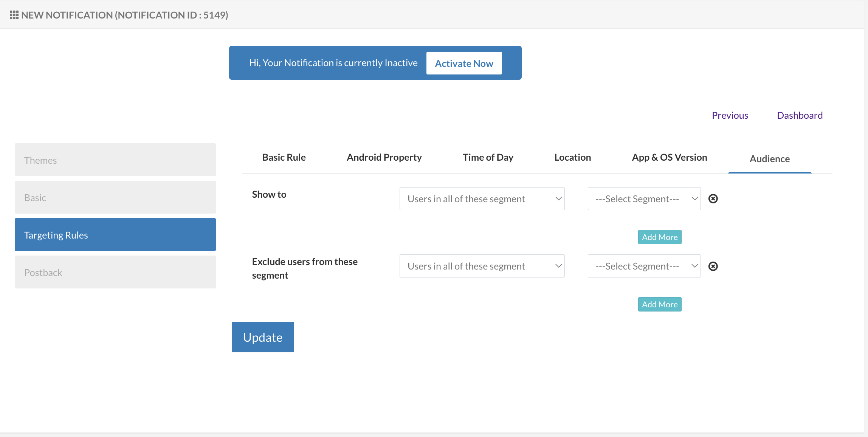Viewport: 868px width, 437px height.
Task: Open the Themes sidebar section
Action: 115,160
